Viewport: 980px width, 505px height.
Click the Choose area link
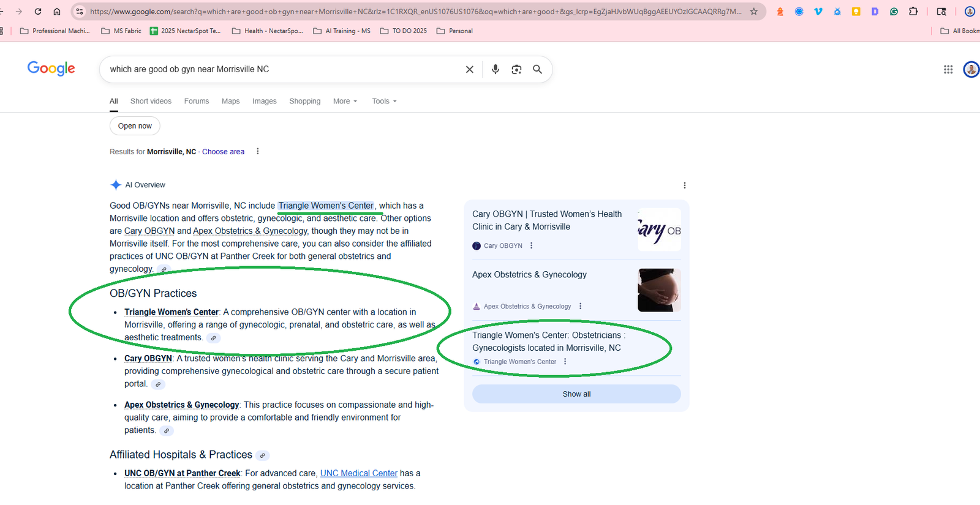(x=223, y=152)
